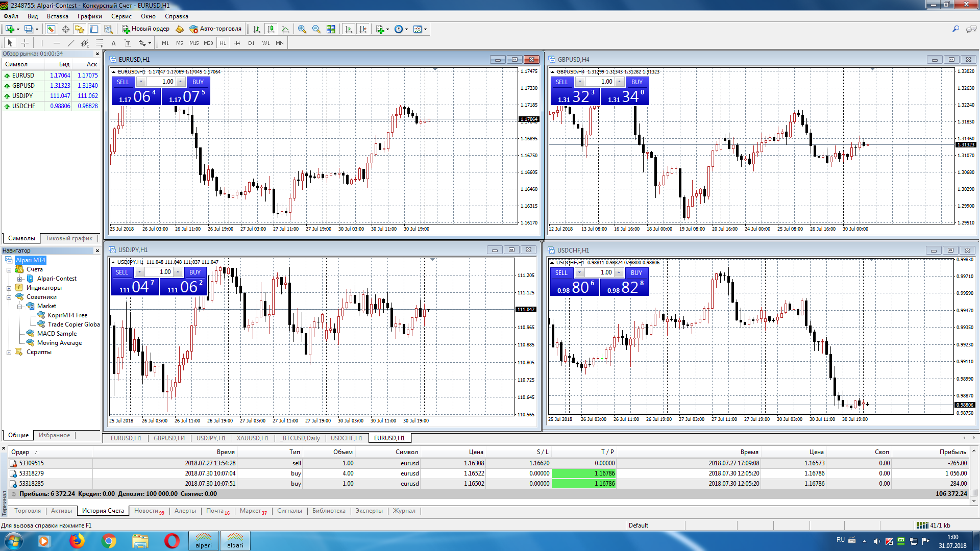Collapse the Советники tree node
Viewport: 980px width, 551px height.
click(x=9, y=297)
